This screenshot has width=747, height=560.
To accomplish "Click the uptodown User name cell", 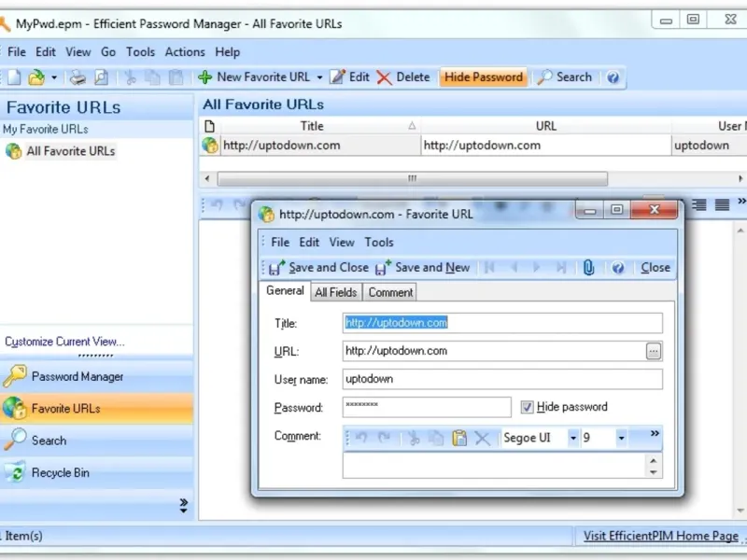I will 709,146.
